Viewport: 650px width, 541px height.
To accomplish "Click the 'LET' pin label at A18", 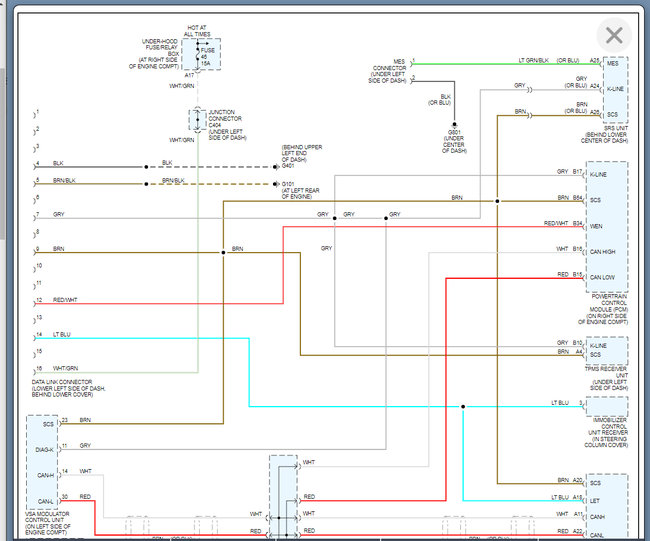I will (594, 501).
